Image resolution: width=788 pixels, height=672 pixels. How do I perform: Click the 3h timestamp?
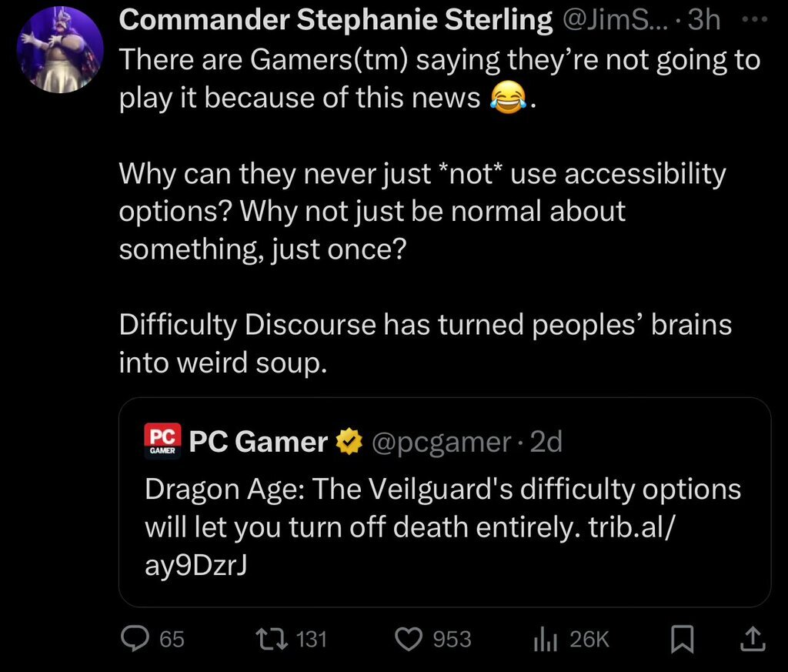(x=705, y=21)
